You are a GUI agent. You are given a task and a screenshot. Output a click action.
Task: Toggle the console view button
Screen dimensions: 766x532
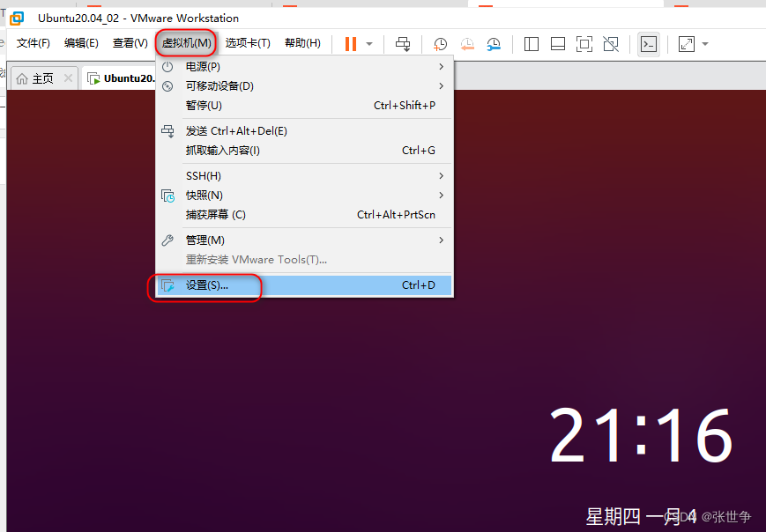(x=648, y=44)
